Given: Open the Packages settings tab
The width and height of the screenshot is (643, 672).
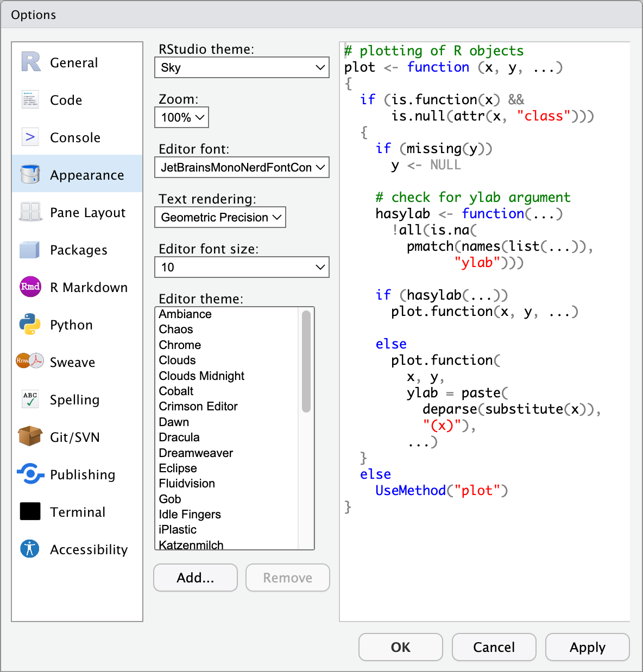Looking at the screenshot, I should (x=77, y=250).
